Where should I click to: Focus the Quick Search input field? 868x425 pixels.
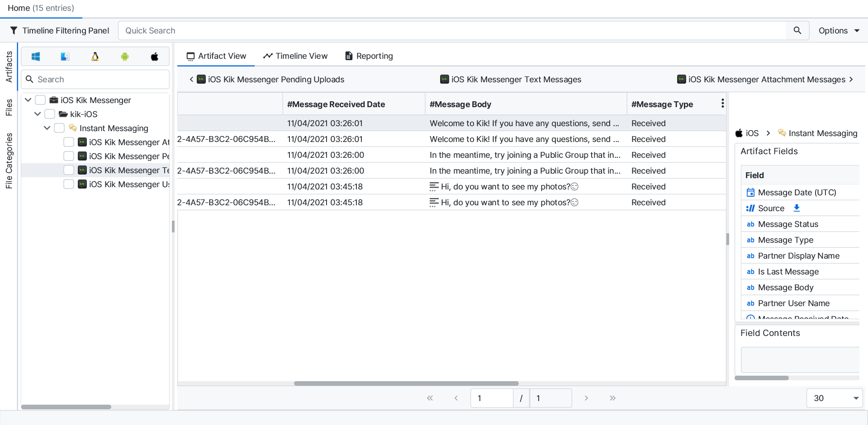452,30
